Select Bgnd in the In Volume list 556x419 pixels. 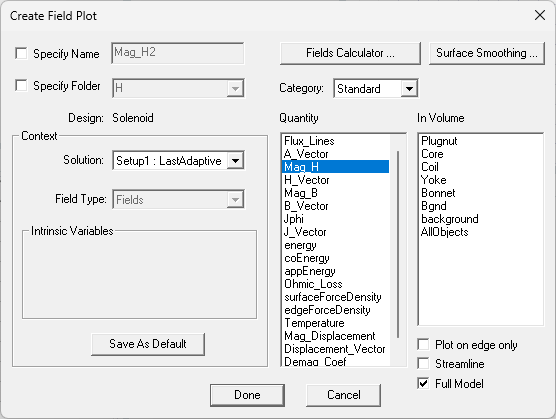pyautogui.click(x=480, y=206)
